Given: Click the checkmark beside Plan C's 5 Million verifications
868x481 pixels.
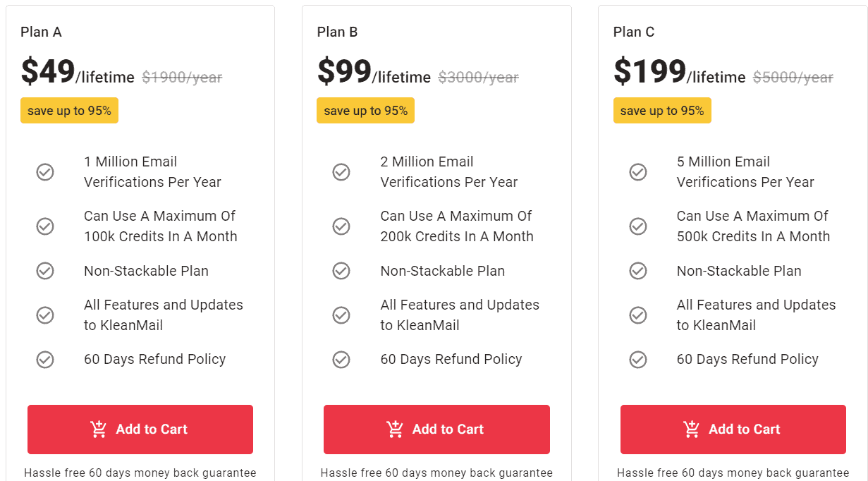Looking at the screenshot, I should 638,171.
